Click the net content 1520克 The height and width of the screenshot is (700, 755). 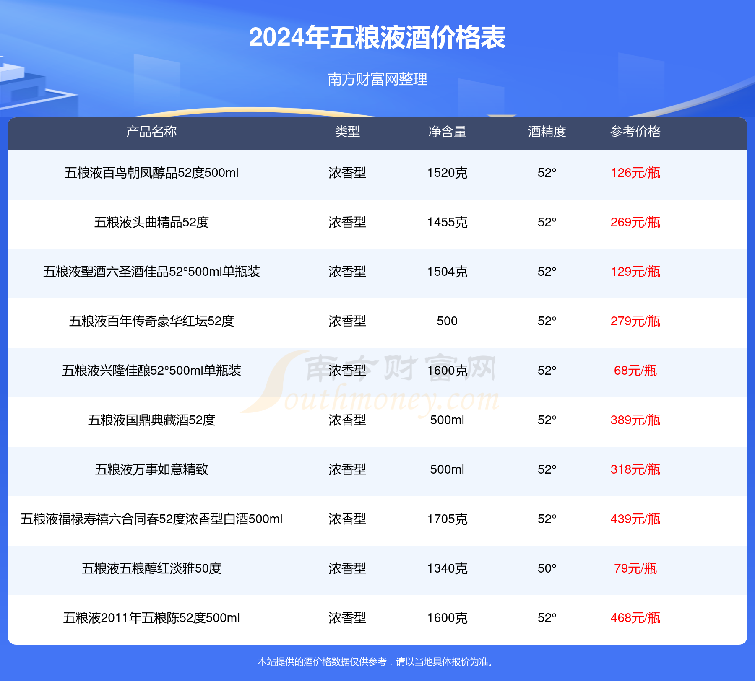pyautogui.click(x=447, y=173)
